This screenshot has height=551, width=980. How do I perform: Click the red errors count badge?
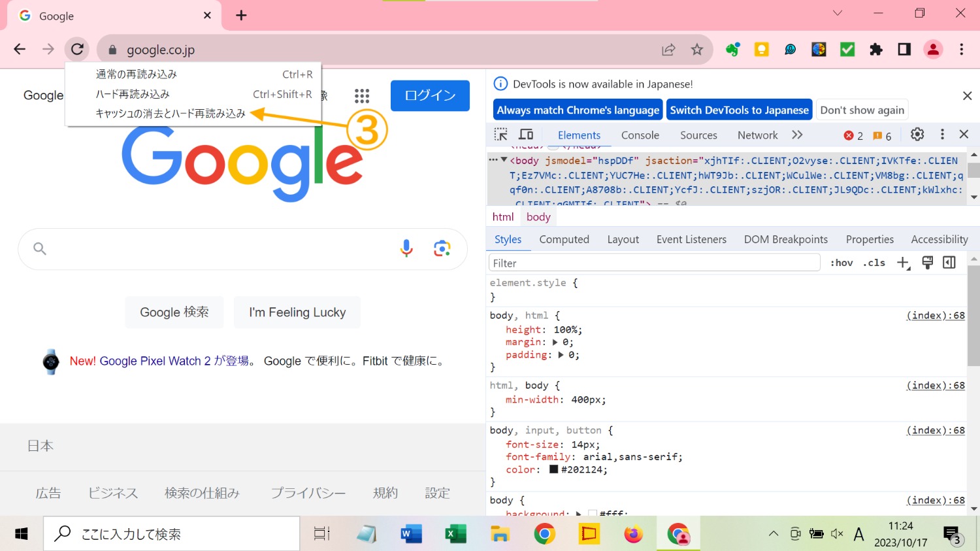(853, 135)
